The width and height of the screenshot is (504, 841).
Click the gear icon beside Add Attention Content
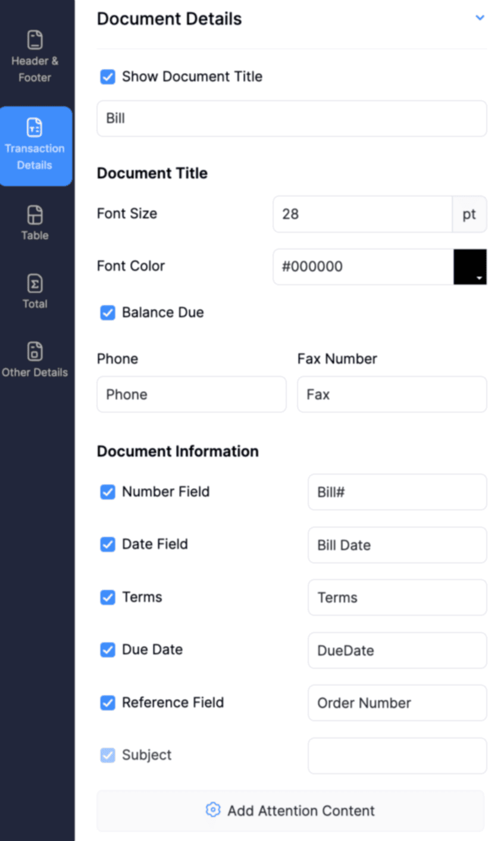pyautogui.click(x=212, y=810)
